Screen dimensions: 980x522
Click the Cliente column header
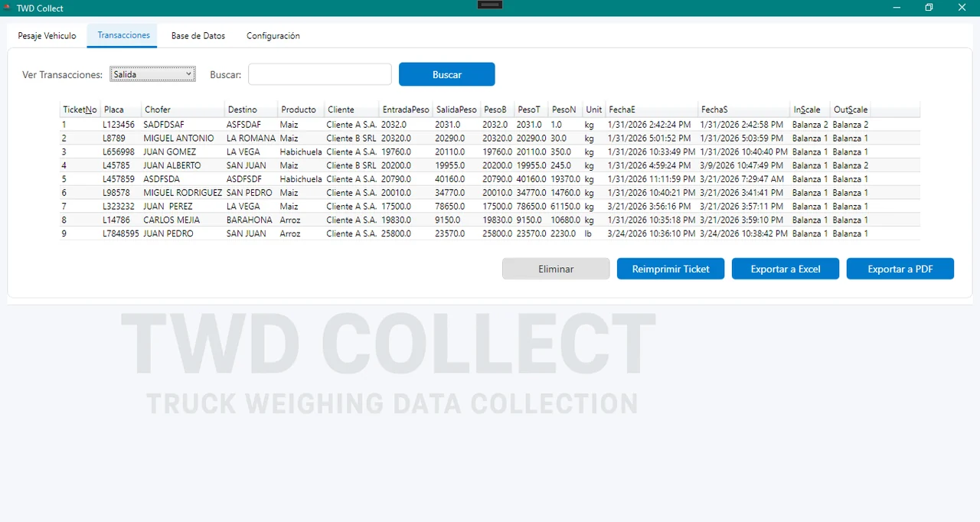352,109
